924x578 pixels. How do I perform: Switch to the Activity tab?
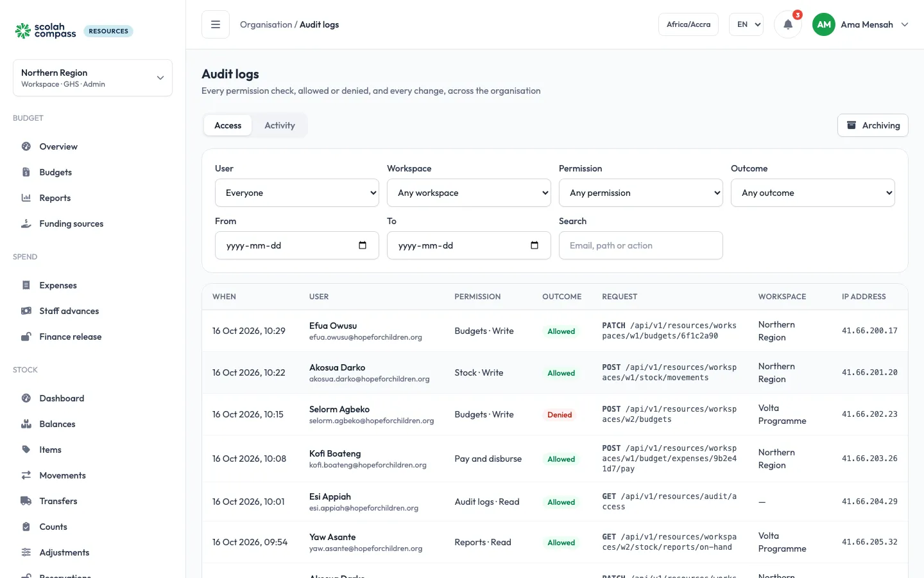[280, 125]
